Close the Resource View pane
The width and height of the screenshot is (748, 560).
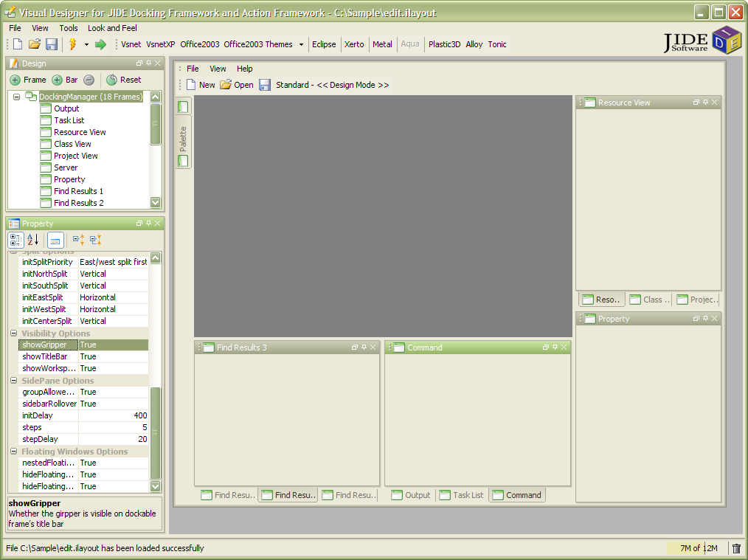715,103
